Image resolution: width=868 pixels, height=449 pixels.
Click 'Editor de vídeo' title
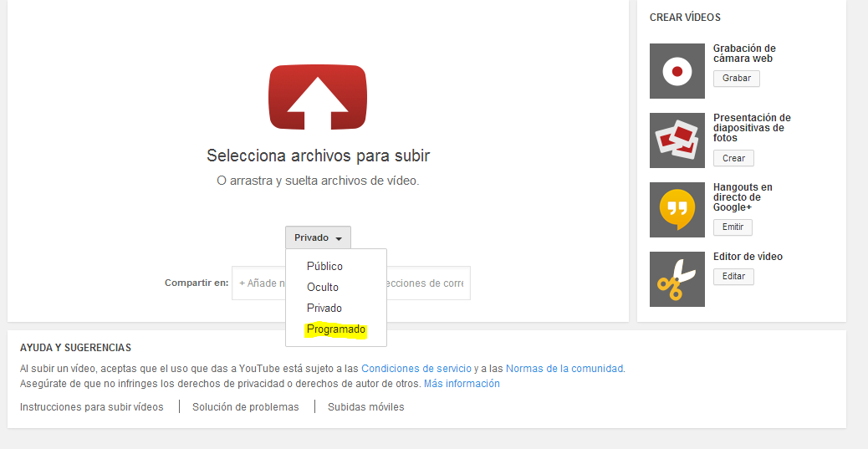(748, 257)
